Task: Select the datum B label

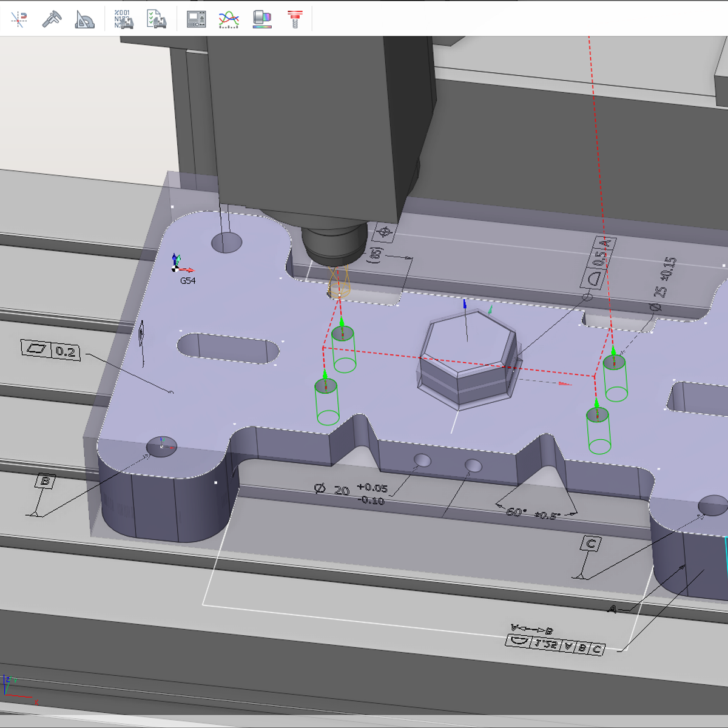Action: pyautogui.click(x=45, y=482)
